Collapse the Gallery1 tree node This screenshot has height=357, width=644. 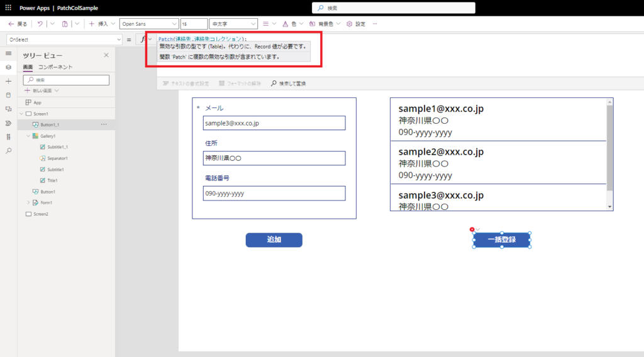pos(28,136)
